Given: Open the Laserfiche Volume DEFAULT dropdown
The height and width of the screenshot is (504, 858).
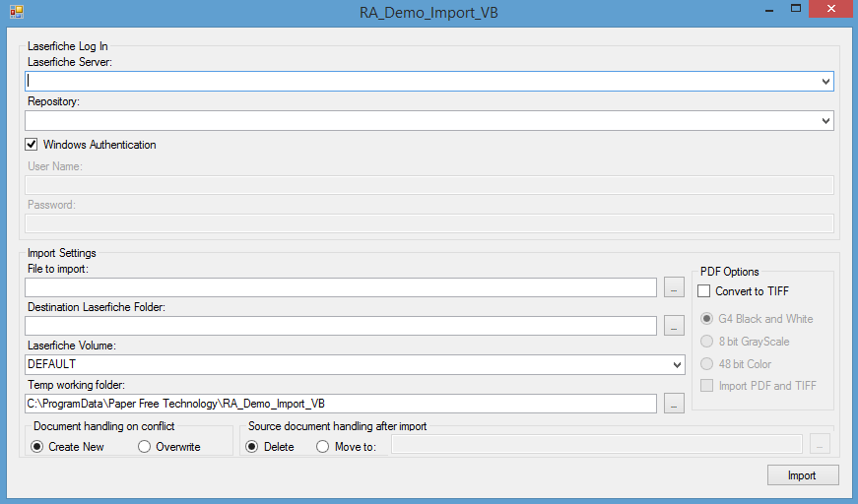Looking at the screenshot, I should click(677, 364).
